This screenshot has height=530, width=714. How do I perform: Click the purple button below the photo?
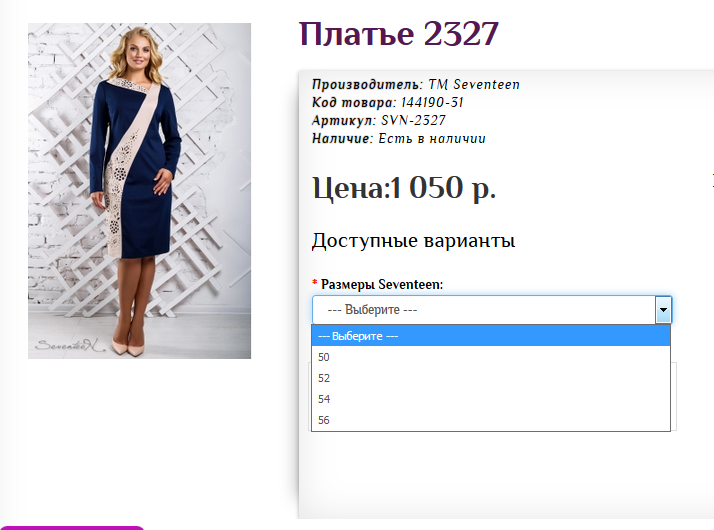(72, 528)
